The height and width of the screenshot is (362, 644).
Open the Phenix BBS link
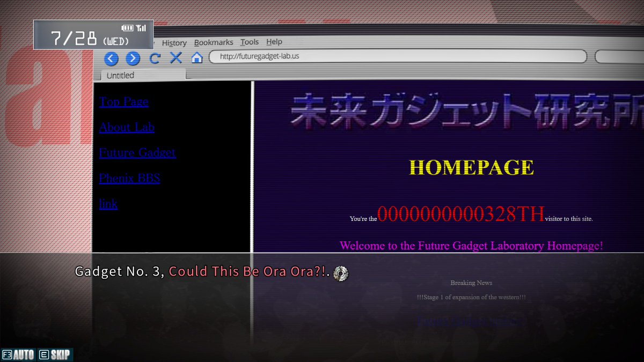tap(129, 178)
